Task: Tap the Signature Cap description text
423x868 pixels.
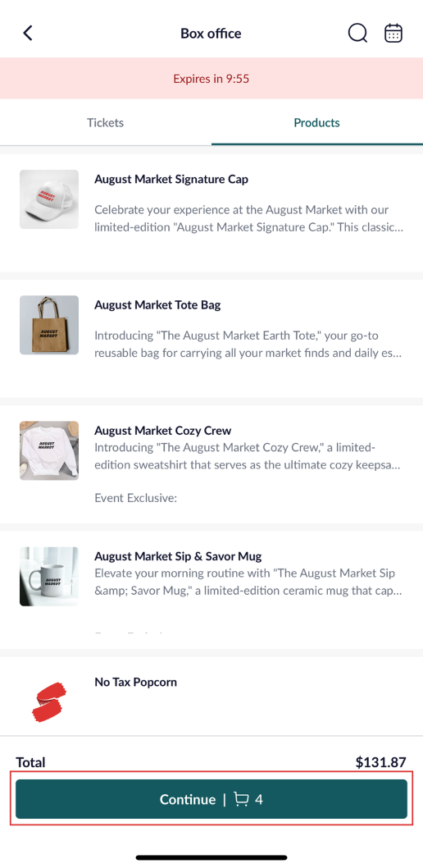Action: coord(249,219)
